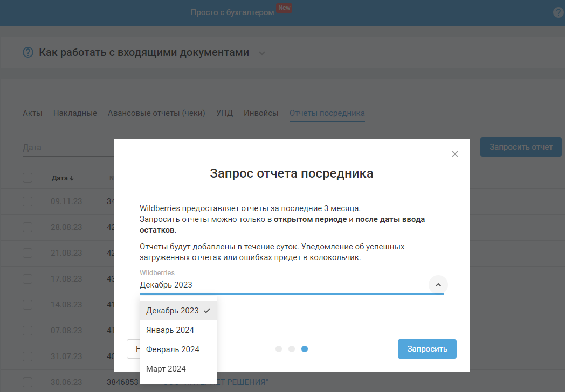Click the date 21.08.23 cell
Image resolution: width=565 pixels, height=392 pixels.
(66, 253)
